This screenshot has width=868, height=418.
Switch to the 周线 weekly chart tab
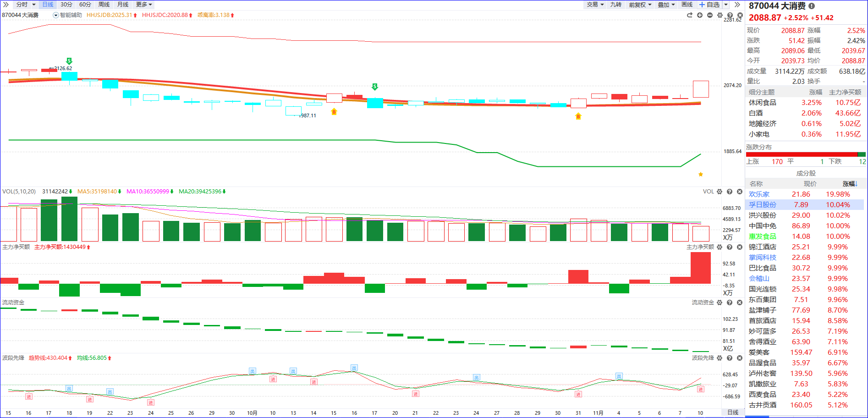click(x=104, y=5)
